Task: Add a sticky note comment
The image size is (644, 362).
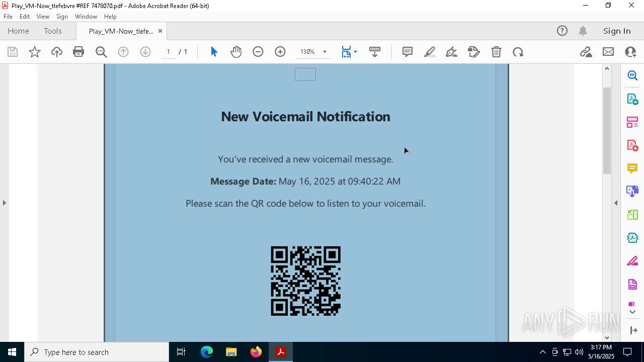Action: pos(408,52)
